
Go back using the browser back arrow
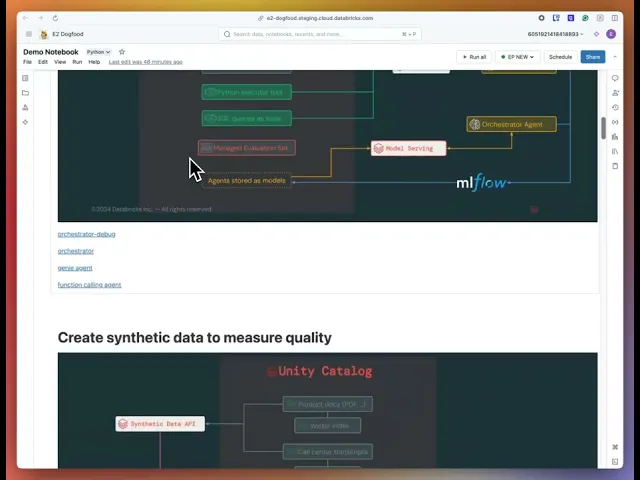[25, 18]
